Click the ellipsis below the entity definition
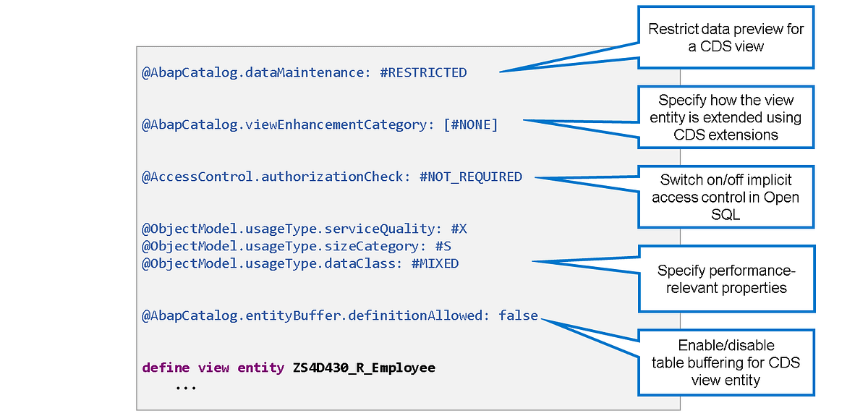 pyautogui.click(x=185, y=386)
